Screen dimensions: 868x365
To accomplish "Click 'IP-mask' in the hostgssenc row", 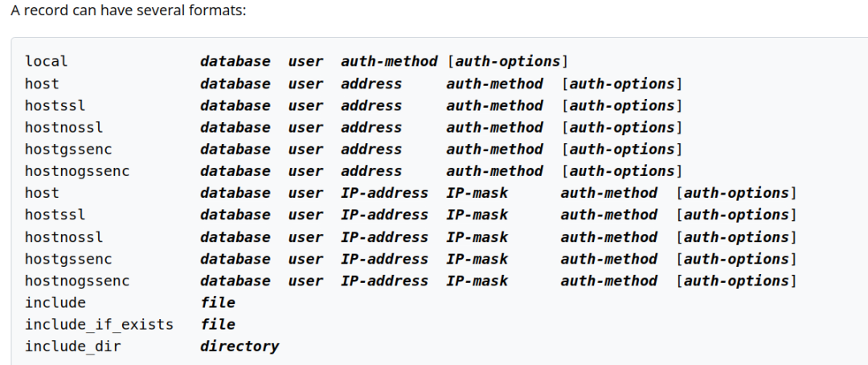I will 477,259.
